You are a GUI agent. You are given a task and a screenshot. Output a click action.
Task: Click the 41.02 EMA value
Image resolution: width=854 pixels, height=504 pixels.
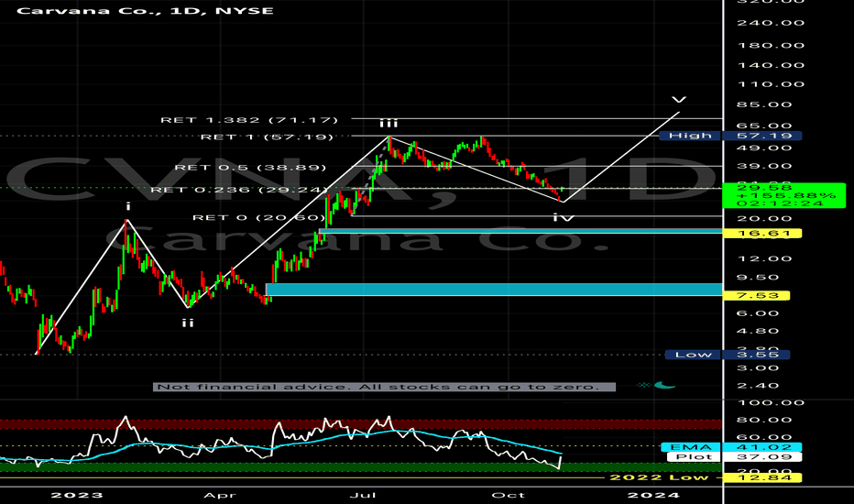point(762,447)
